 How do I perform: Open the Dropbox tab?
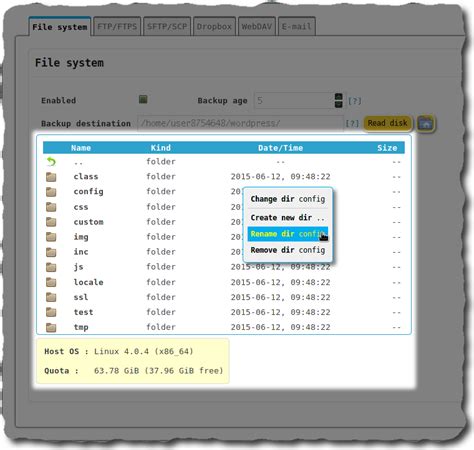coord(214,27)
